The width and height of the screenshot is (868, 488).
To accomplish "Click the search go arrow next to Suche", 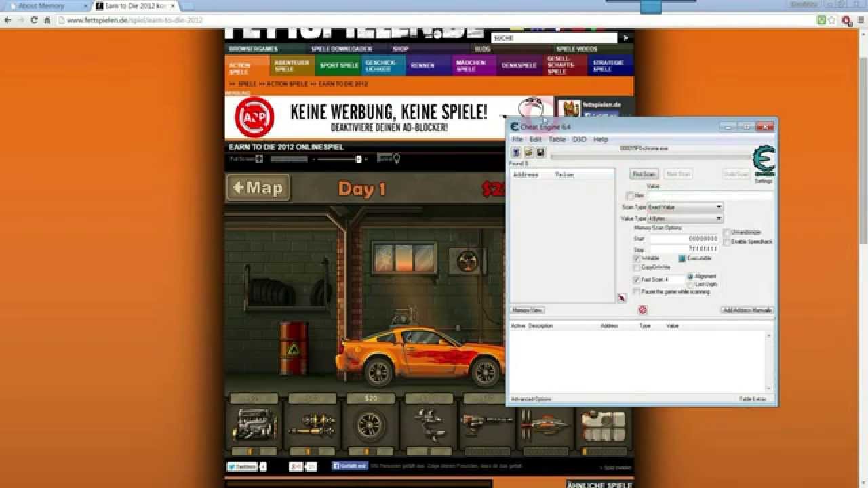I will [x=626, y=38].
